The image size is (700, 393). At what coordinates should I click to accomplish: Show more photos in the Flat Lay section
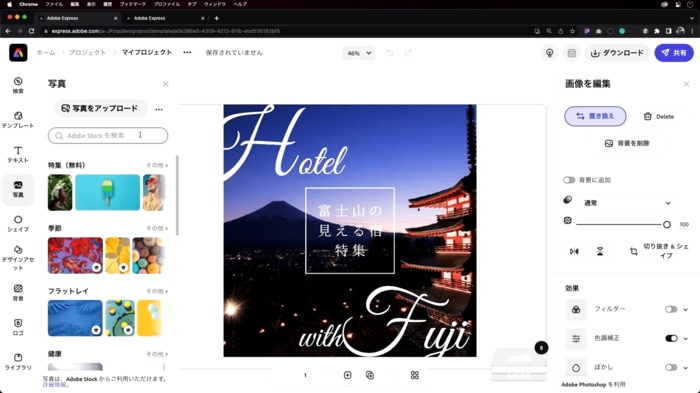click(157, 291)
